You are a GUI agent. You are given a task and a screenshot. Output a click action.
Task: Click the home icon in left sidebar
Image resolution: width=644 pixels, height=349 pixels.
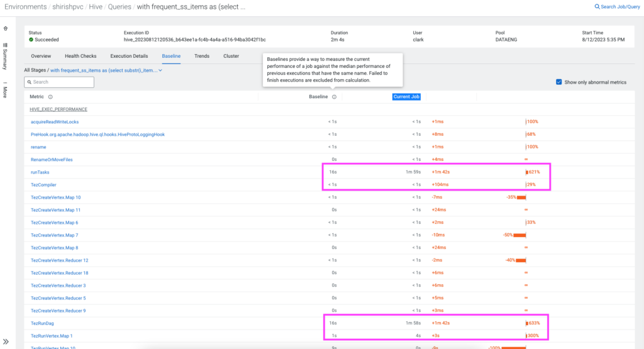point(6,29)
